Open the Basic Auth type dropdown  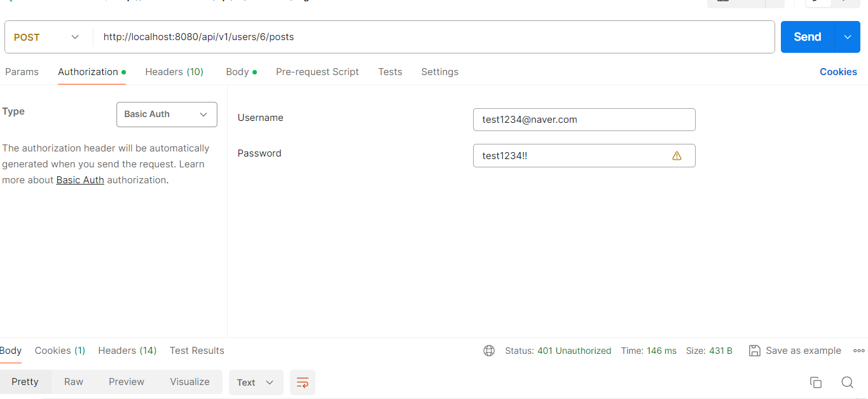pos(167,115)
